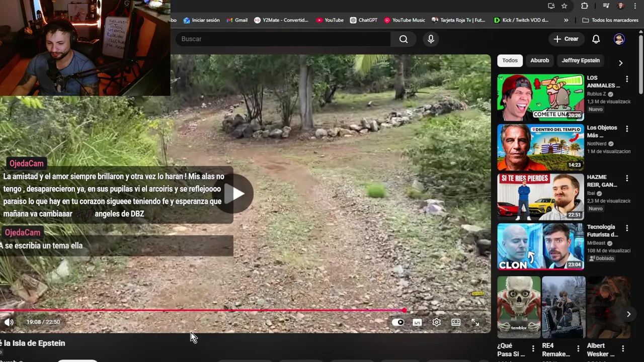Click the Rubius Z channel name

pos(597,94)
